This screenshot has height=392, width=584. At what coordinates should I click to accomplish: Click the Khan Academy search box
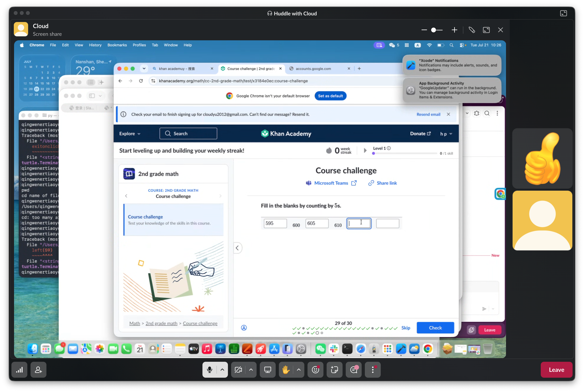188,133
